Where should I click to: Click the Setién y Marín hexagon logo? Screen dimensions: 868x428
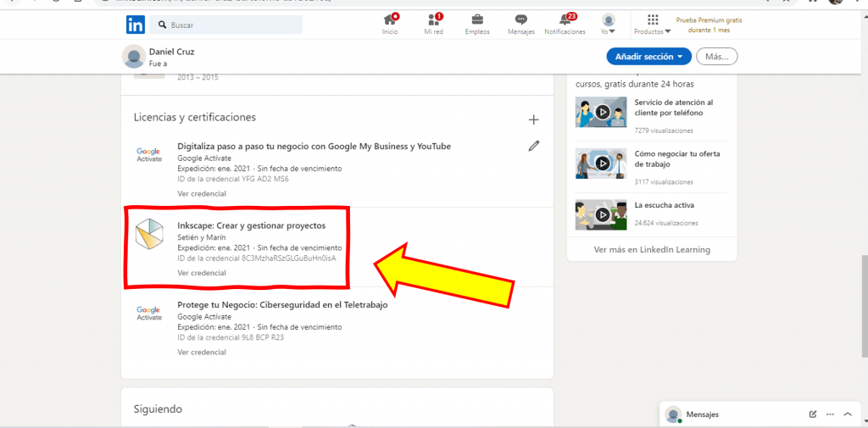pyautogui.click(x=149, y=232)
